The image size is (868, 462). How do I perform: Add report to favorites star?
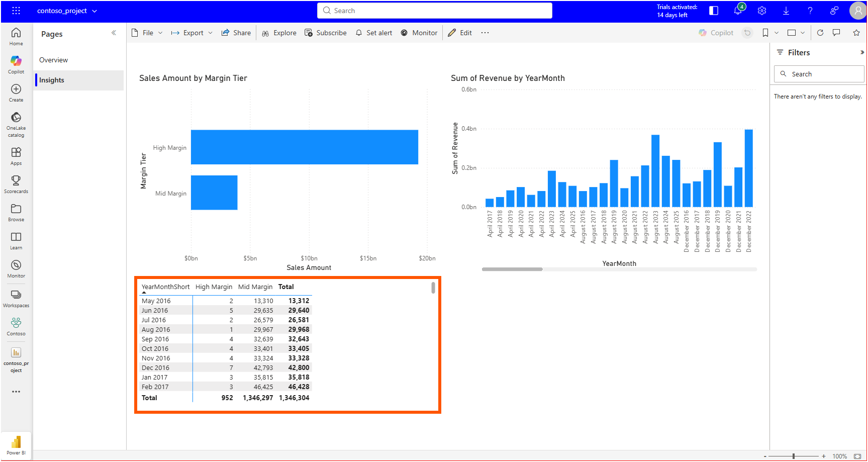856,33
